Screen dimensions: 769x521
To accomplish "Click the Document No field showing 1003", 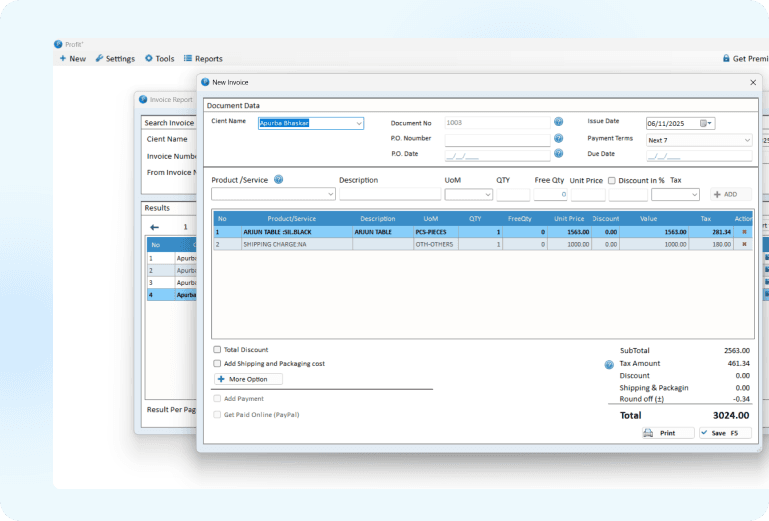I will pos(497,123).
